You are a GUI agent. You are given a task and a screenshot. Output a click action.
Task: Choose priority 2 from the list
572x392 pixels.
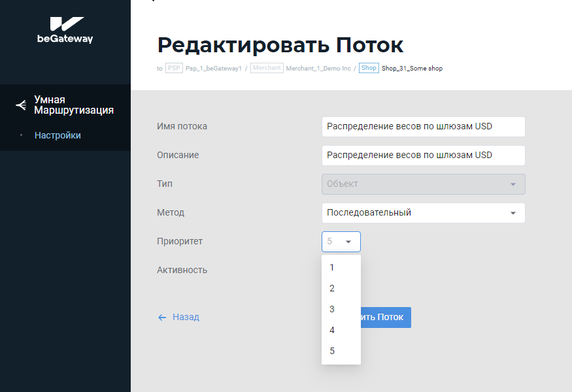[332, 288]
